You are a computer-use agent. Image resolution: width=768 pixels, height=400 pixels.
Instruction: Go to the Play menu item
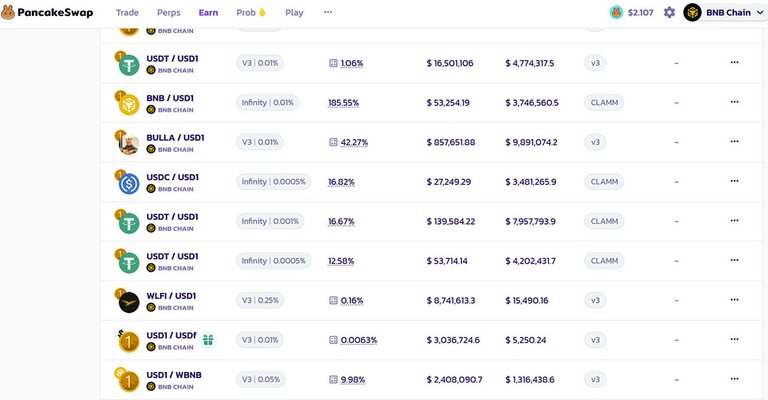(294, 13)
